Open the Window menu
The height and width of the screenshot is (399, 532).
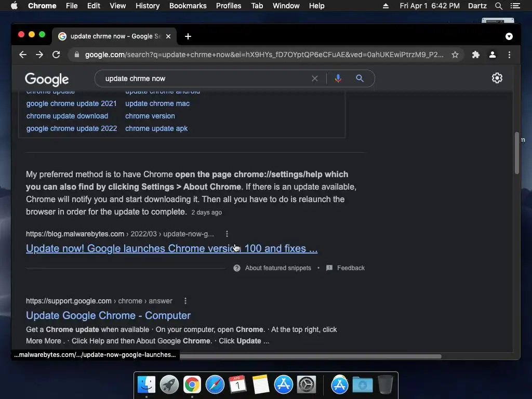(x=286, y=6)
